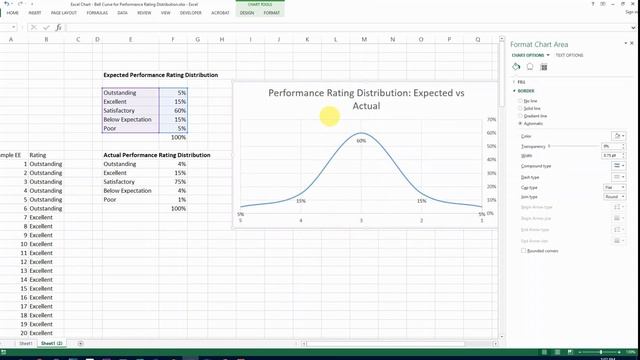Screen dimensions: 640x360
Task: Toggle the Rounded corners checkbox
Action: (523, 251)
